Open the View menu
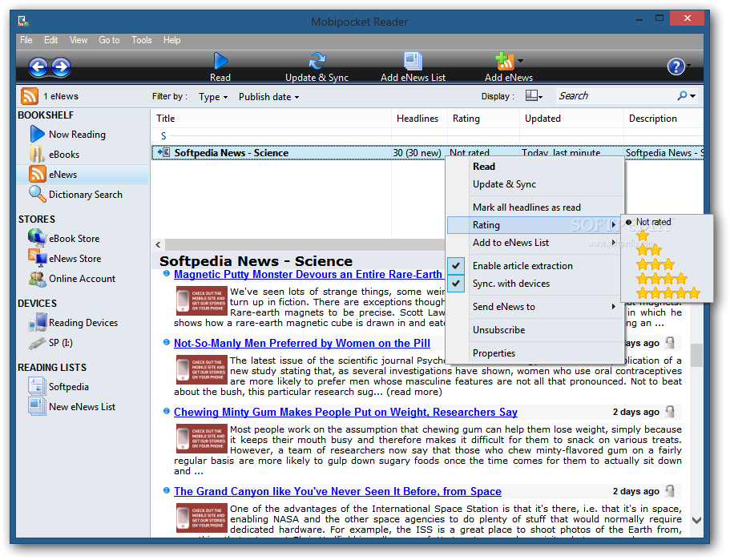Image resolution: width=730 pixels, height=560 pixels. [x=79, y=40]
